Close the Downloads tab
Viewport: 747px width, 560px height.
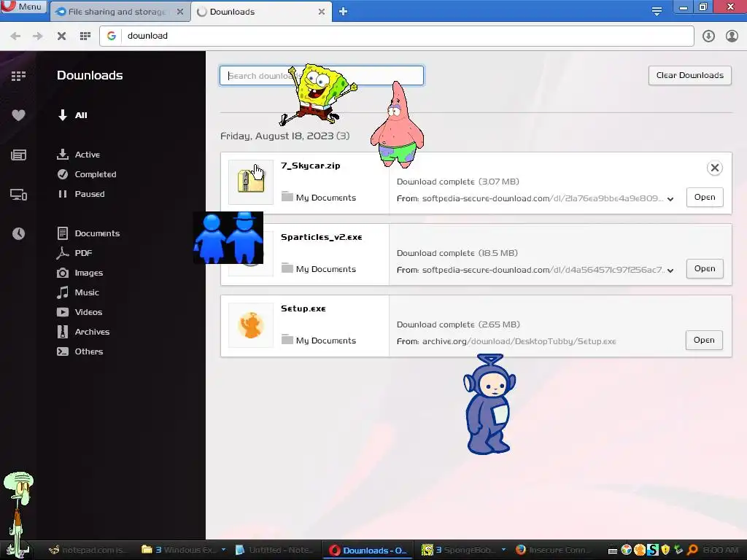[x=322, y=12]
